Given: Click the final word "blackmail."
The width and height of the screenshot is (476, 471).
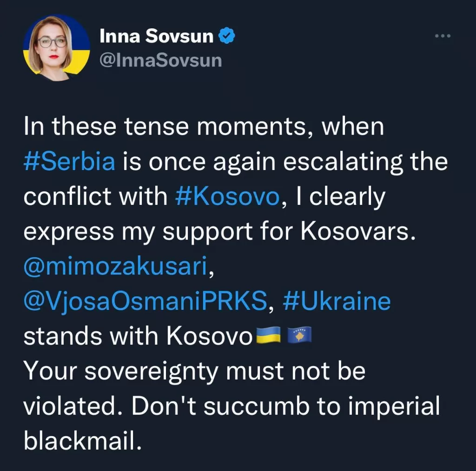Looking at the screenshot, I should click(83, 440).
